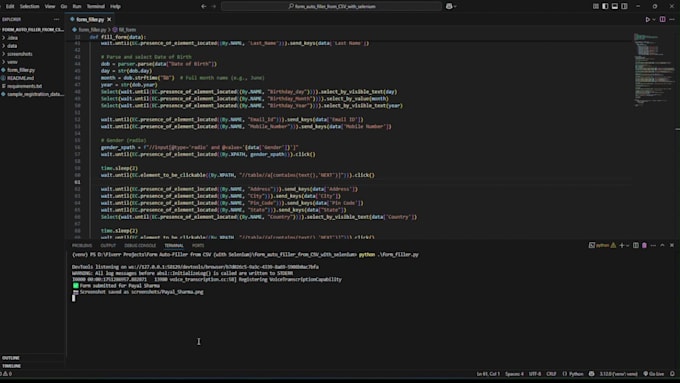
Task: Switch to the Output panel tab
Action: pos(108,246)
